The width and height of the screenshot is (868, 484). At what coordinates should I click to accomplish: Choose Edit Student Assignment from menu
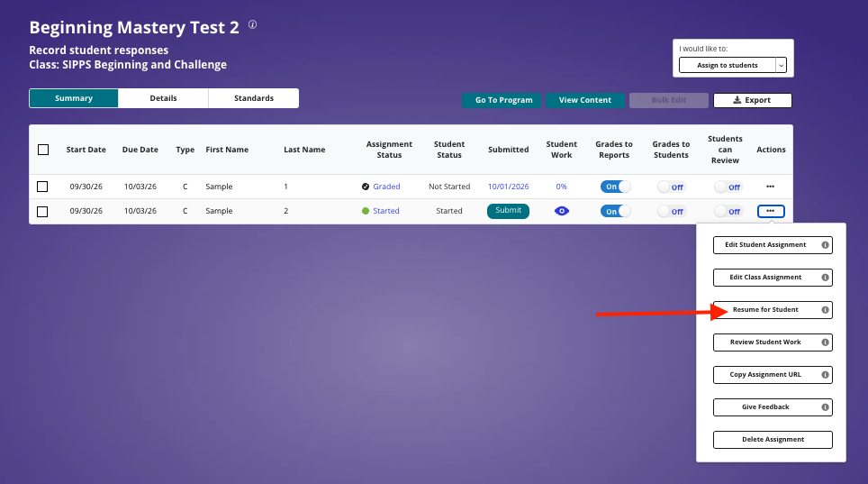(x=773, y=245)
